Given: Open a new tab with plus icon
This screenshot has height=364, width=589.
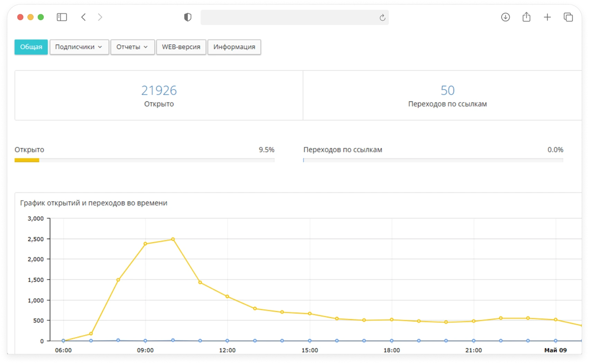Looking at the screenshot, I should (547, 17).
